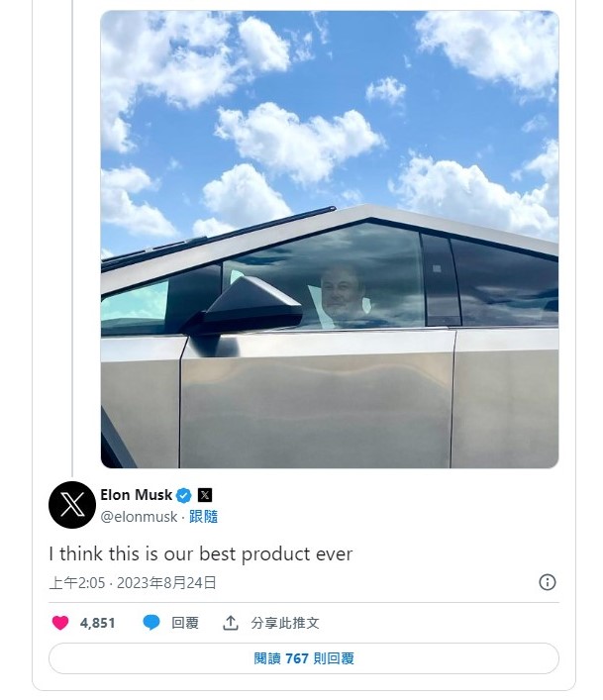The height and width of the screenshot is (700, 603).
Task: Click the Elon Musk display name
Action: tap(137, 495)
